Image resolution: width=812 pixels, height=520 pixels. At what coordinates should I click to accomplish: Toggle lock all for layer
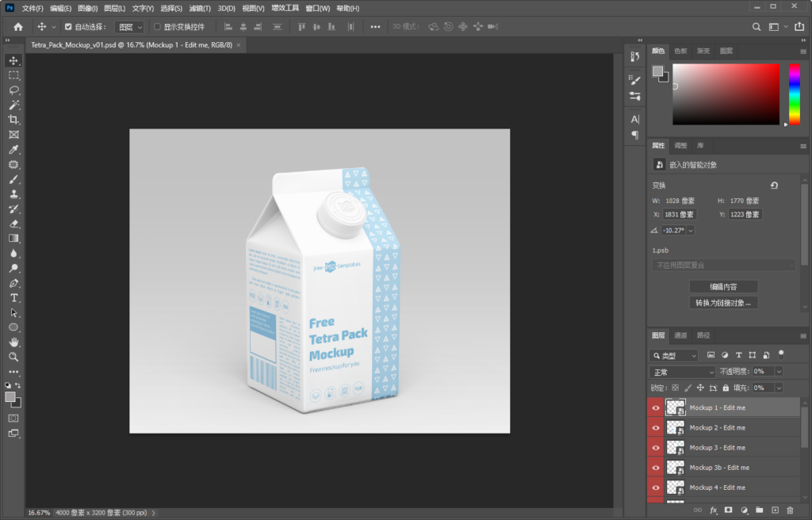click(x=726, y=388)
